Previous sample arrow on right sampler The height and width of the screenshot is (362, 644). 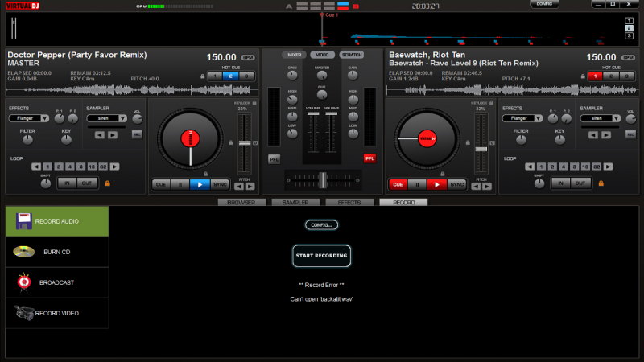593,134
